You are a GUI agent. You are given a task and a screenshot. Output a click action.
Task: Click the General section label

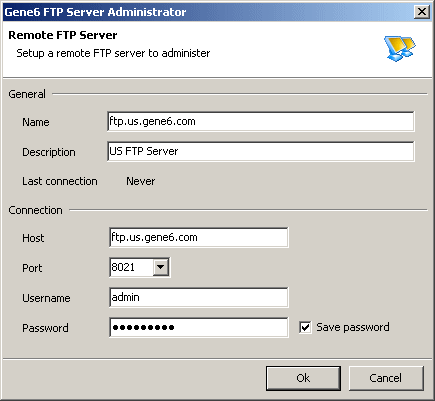click(27, 94)
